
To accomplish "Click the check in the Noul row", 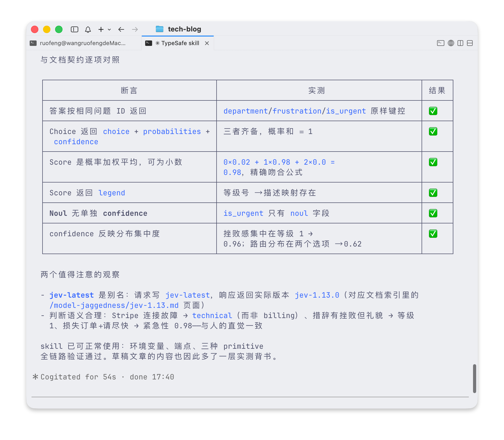I will pos(433,213).
